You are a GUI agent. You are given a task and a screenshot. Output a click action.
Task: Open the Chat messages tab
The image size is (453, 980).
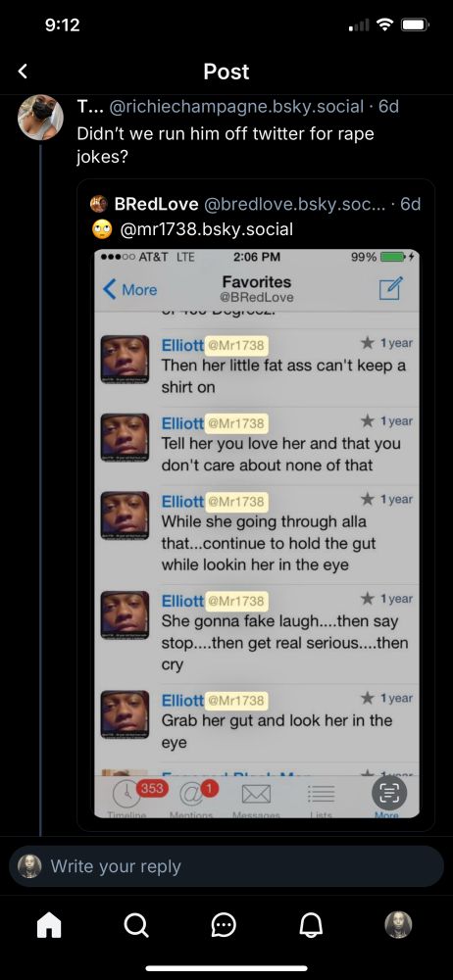coord(224,926)
